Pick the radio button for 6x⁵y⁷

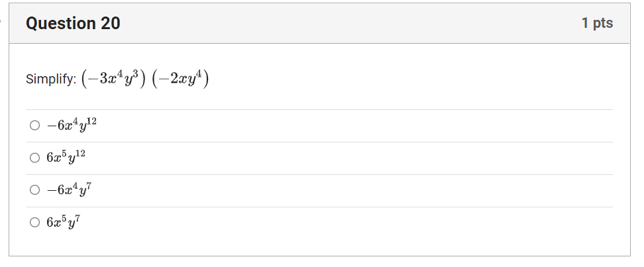pyautogui.click(x=35, y=222)
